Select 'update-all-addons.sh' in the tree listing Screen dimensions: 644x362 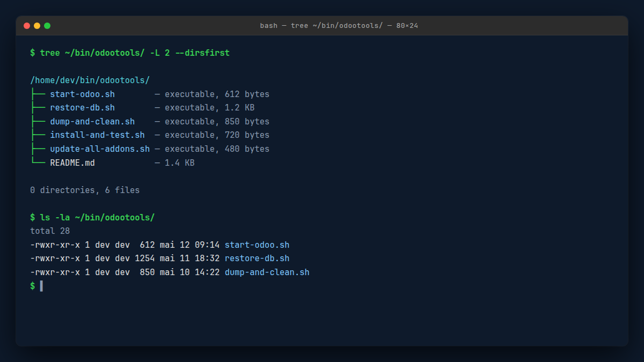pyautogui.click(x=100, y=149)
